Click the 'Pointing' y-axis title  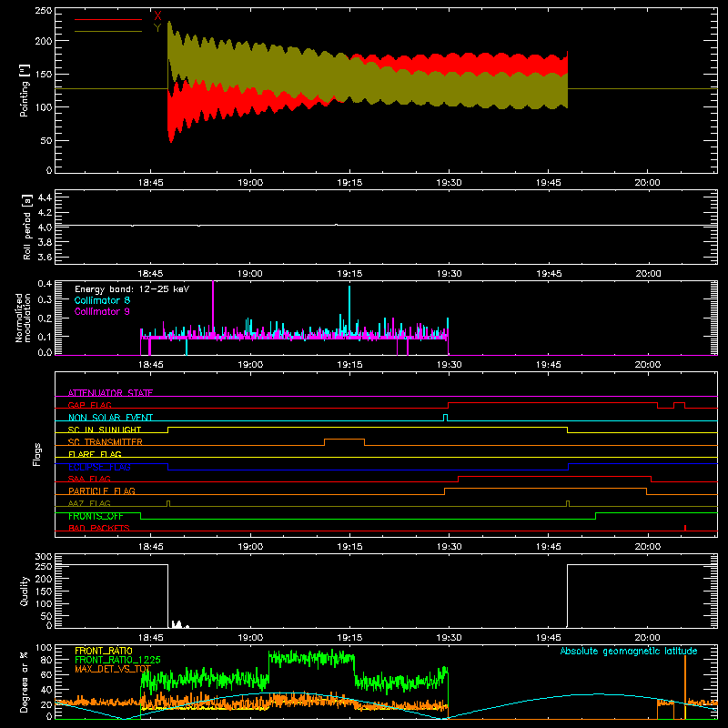(x=25, y=90)
